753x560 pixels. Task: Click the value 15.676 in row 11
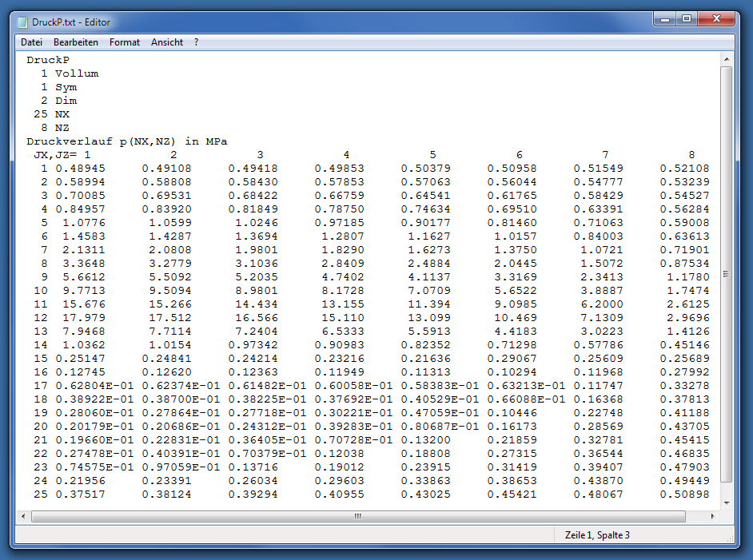(x=84, y=304)
